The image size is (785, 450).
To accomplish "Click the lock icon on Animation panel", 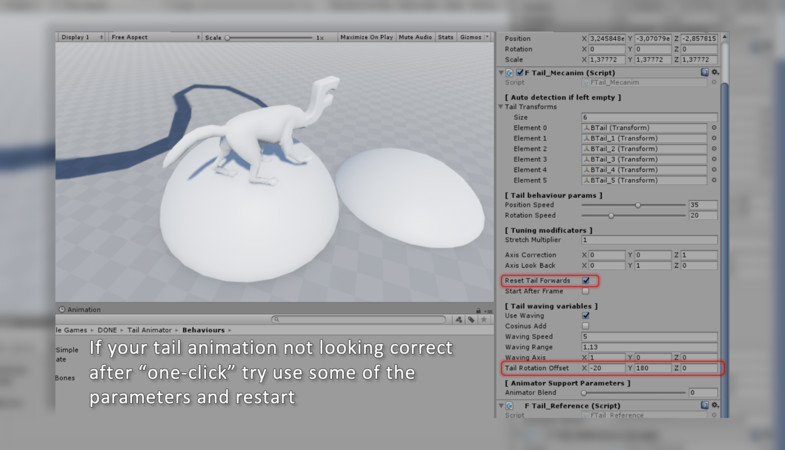I will (478, 310).
